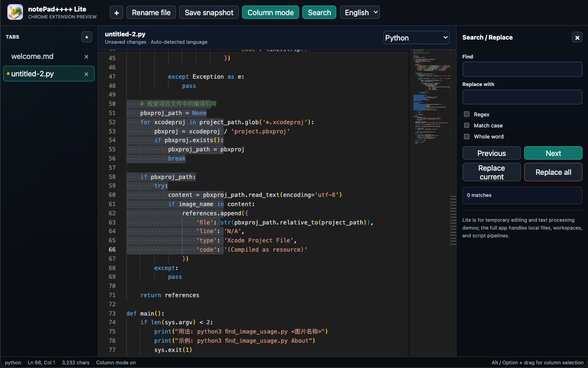588x368 pixels.
Task: Open the Python syntax dropdown
Action: pos(417,38)
